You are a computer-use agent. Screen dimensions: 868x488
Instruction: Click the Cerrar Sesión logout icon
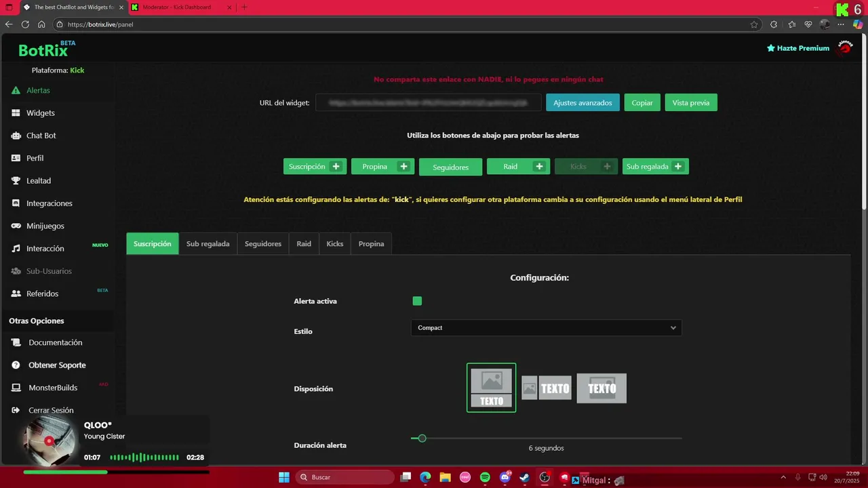[x=16, y=410]
